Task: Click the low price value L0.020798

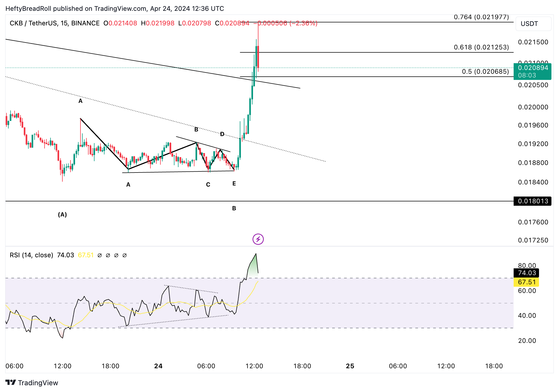Action: pyautogui.click(x=195, y=23)
